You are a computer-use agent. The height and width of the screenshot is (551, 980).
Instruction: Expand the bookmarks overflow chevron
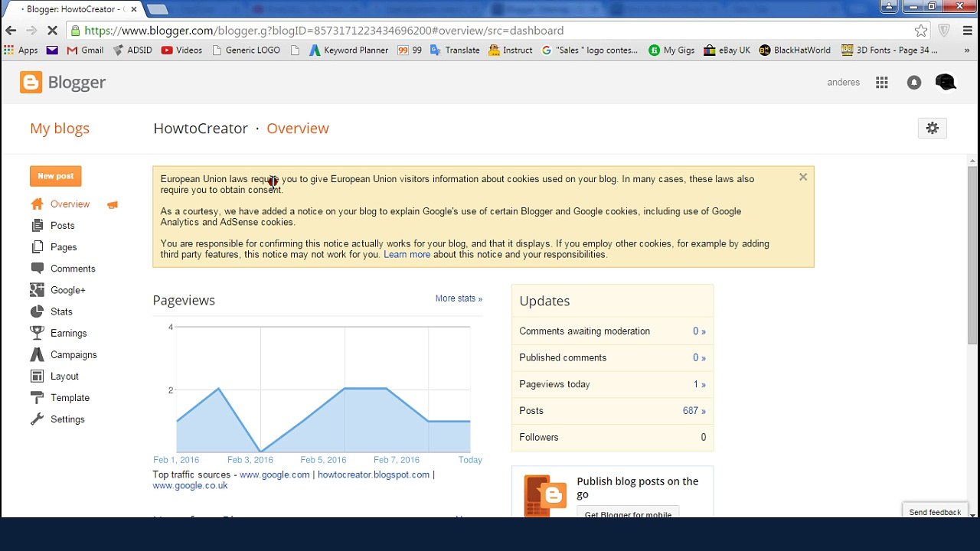pos(968,51)
